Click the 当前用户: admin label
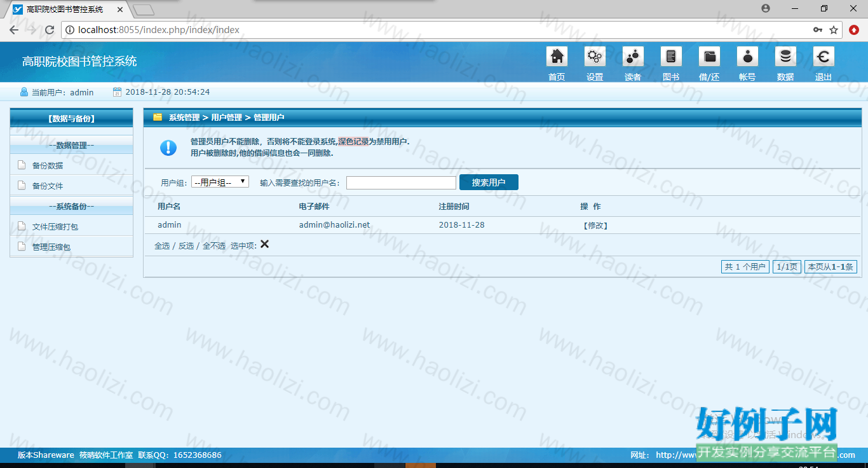 point(62,92)
